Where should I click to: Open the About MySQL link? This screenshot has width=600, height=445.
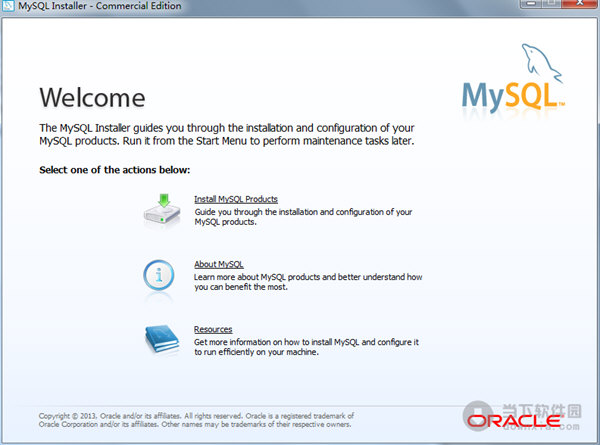(x=218, y=264)
